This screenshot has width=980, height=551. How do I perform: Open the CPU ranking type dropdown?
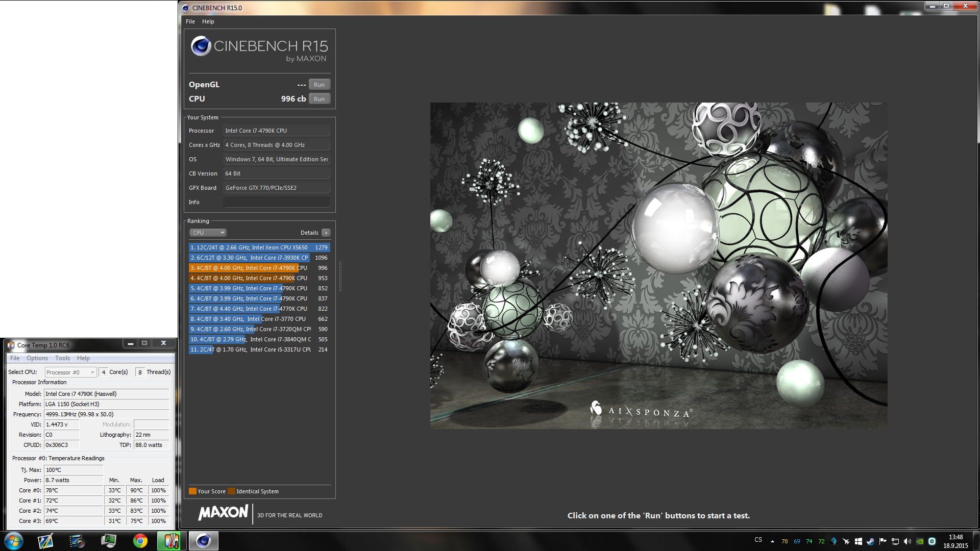pos(208,233)
